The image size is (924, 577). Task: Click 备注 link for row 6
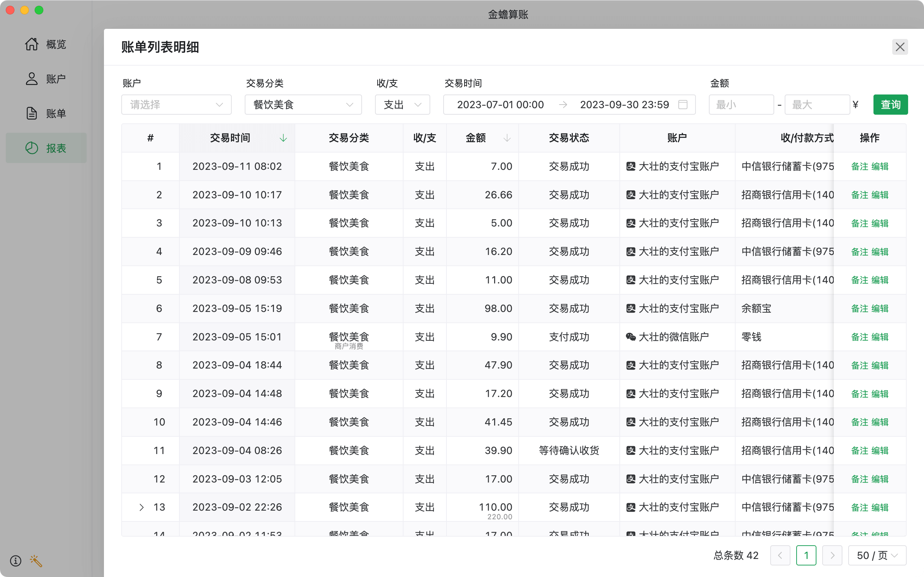pos(859,308)
